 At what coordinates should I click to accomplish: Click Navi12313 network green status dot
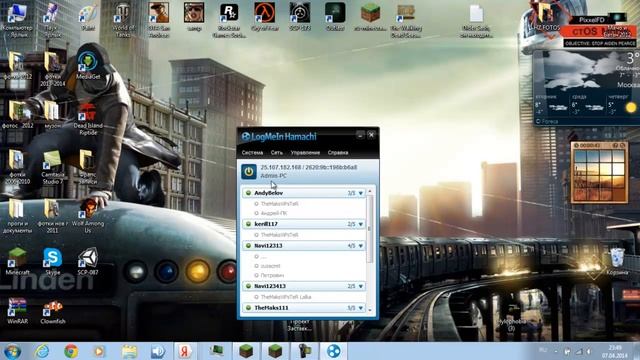tap(248, 245)
